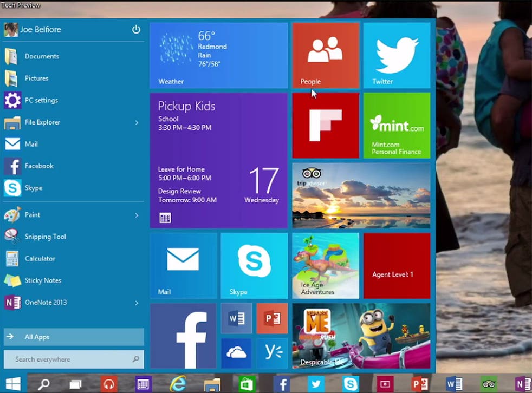Open Facebook in the Start list

coord(74,166)
